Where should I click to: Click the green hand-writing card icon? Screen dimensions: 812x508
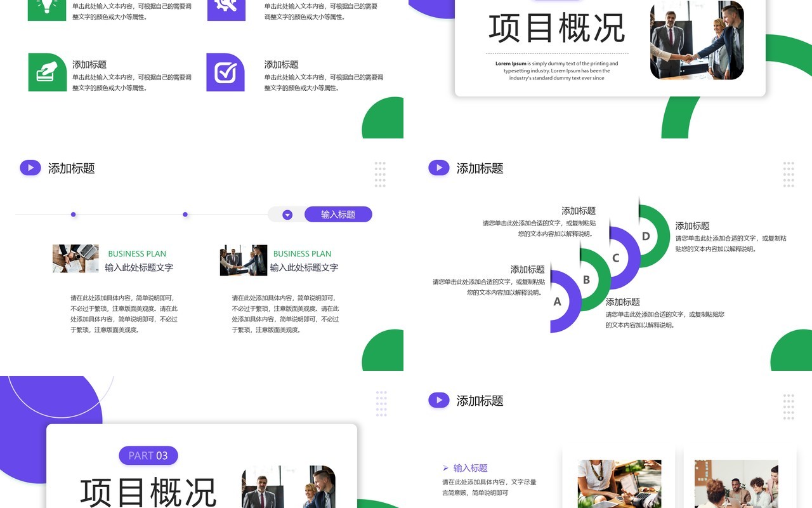(x=48, y=72)
